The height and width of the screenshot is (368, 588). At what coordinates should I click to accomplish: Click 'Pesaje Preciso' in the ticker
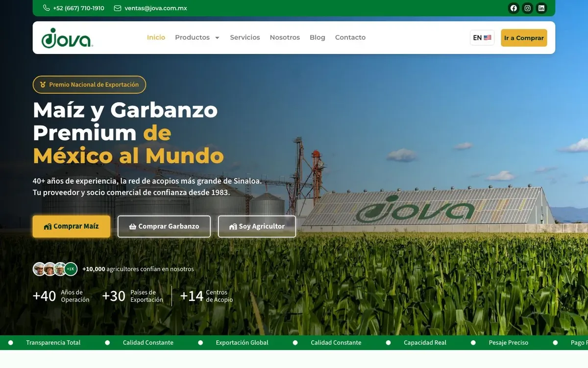509,342
